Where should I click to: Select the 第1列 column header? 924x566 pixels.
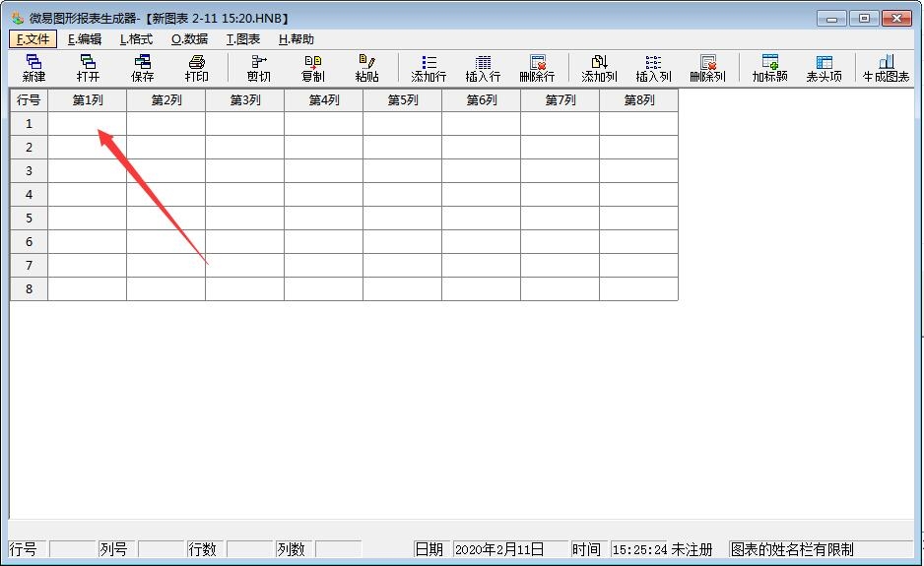point(88,100)
